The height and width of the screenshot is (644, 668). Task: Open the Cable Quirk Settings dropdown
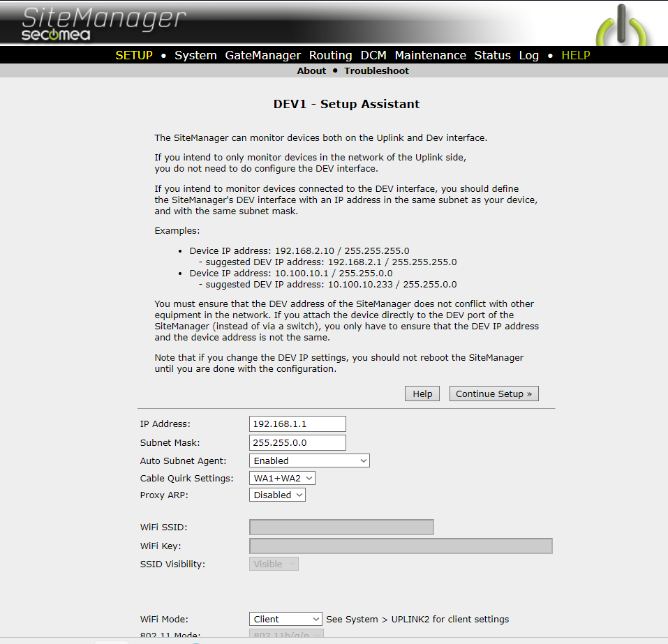(282, 478)
